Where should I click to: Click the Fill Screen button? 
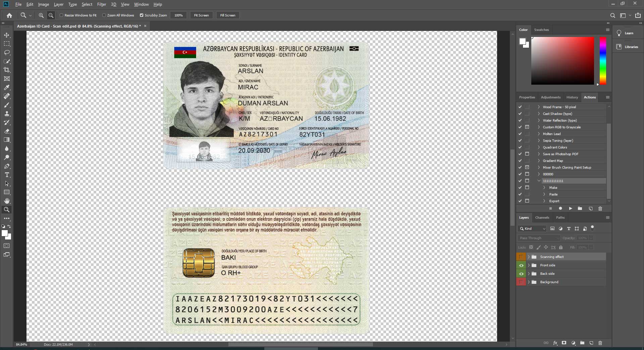[228, 15]
